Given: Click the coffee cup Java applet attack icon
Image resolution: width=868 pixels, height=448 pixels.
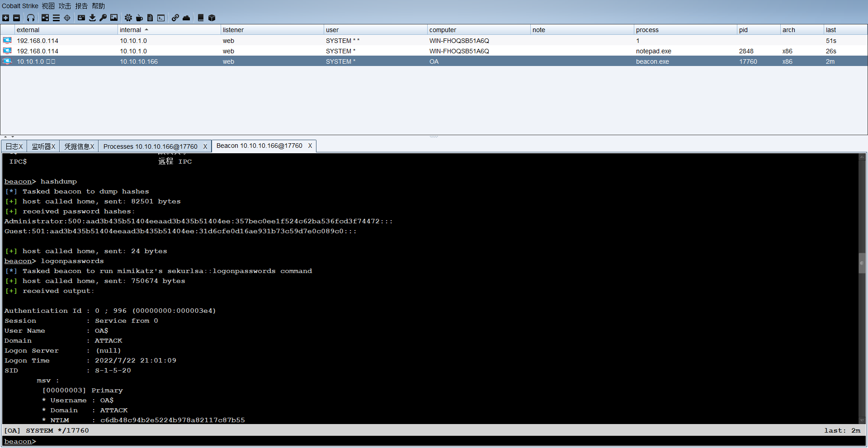Looking at the screenshot, I should pos(139,18).
